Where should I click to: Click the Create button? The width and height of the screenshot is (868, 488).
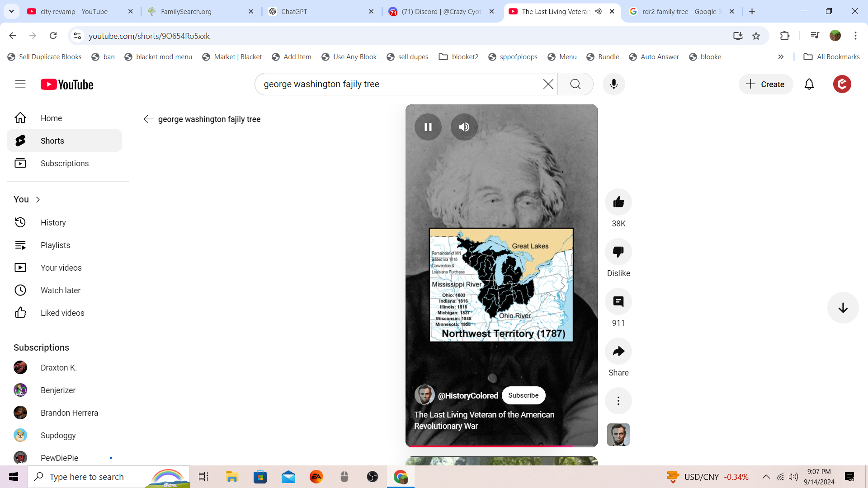(765, 84)
